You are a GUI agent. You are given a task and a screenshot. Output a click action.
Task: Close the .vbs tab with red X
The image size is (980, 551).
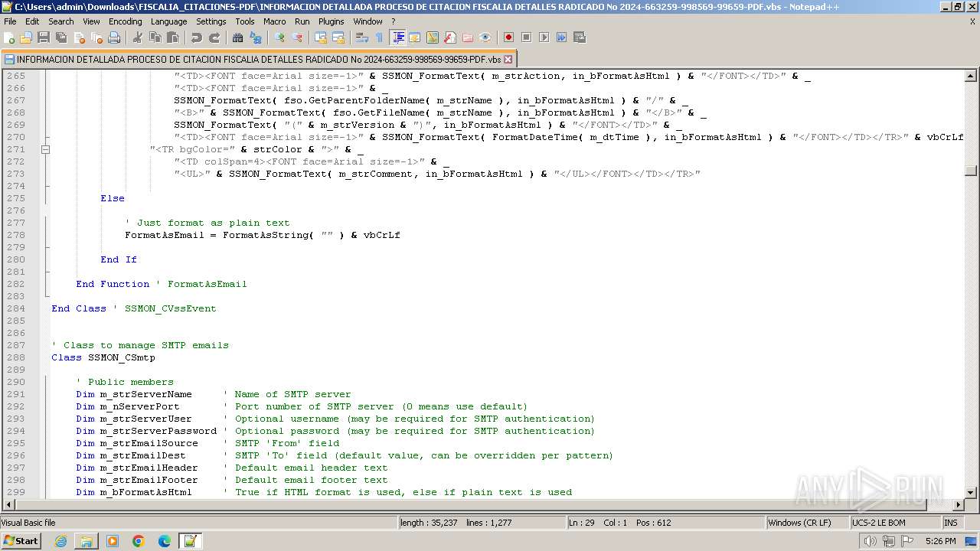(508, 59)
